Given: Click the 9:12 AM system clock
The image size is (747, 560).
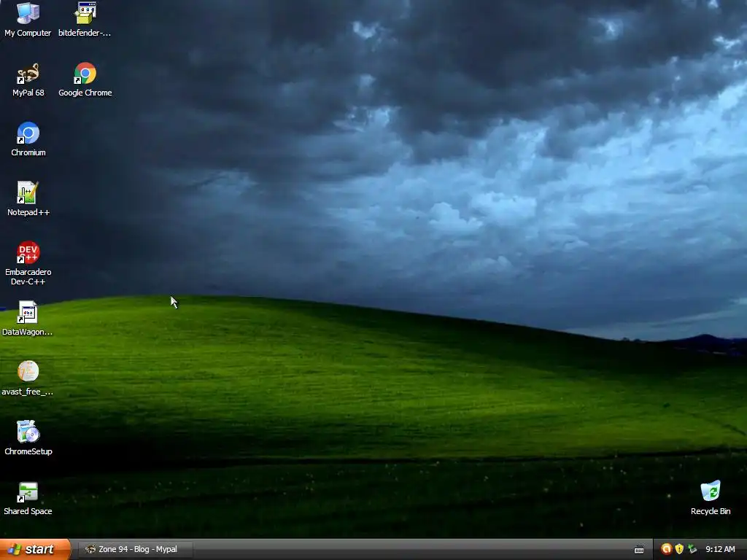Looking at the screenshot, I should [x=720, y=549].
